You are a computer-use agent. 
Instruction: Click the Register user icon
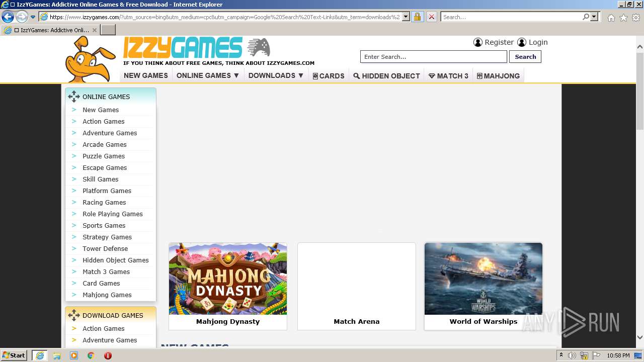[x=478, y=42]
